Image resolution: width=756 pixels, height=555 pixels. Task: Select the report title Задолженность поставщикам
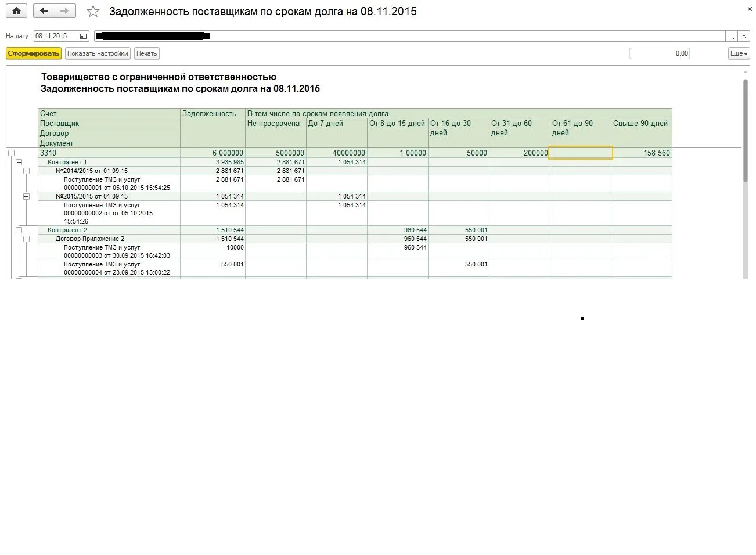(x=180, y=88)
